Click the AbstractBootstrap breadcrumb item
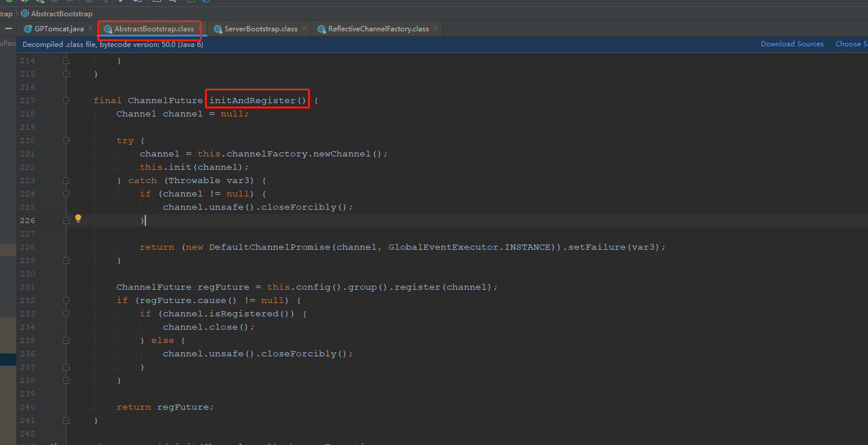The width and height of the screenshot is (868, 445). pos(61,13)
